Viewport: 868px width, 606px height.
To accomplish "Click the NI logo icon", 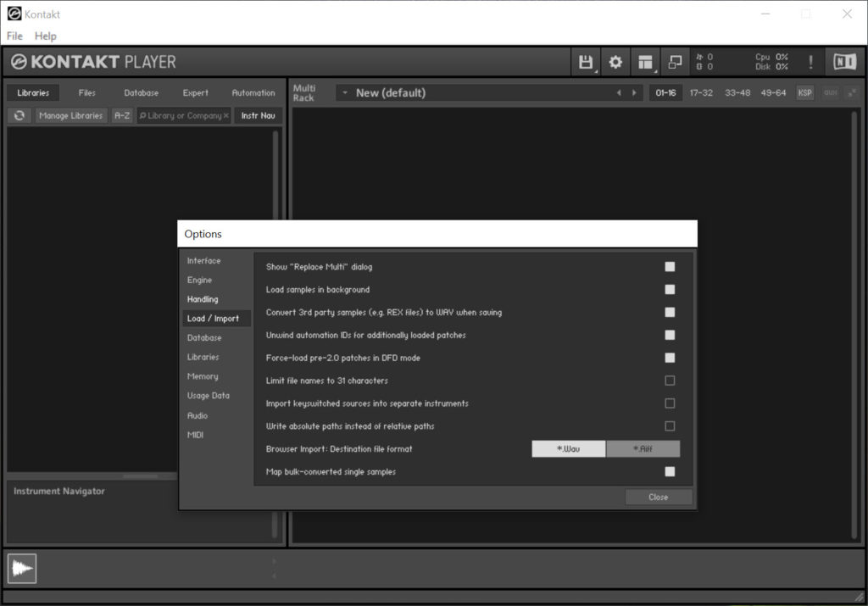I will click(x=845, y=62).
